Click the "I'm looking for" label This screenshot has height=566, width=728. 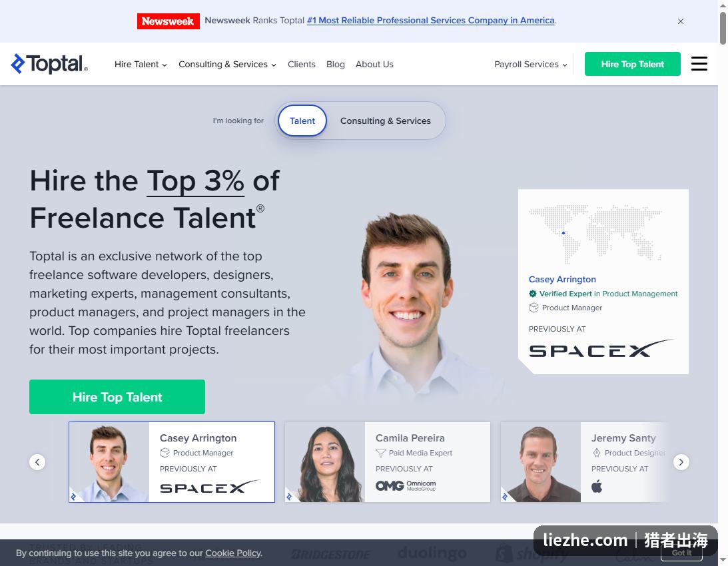pyautogui.click(x=238, y=121)
